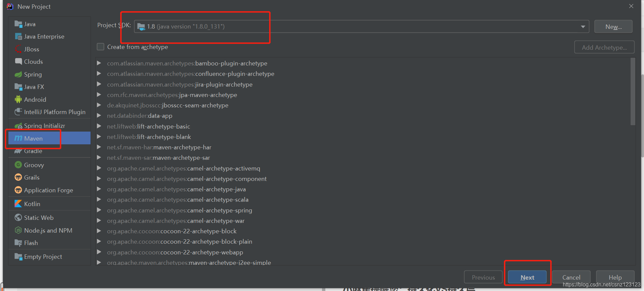Click the Java project type icon

click(x=18, y=24)
